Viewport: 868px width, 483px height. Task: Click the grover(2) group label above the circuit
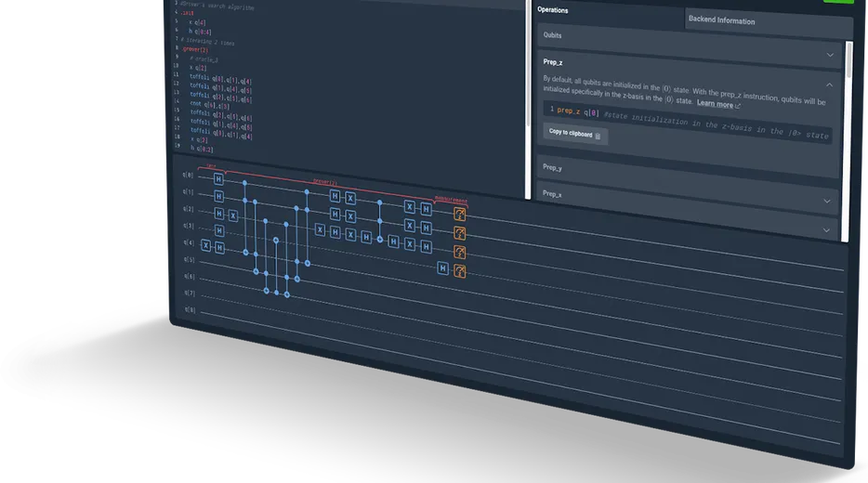tap(325, 181)
